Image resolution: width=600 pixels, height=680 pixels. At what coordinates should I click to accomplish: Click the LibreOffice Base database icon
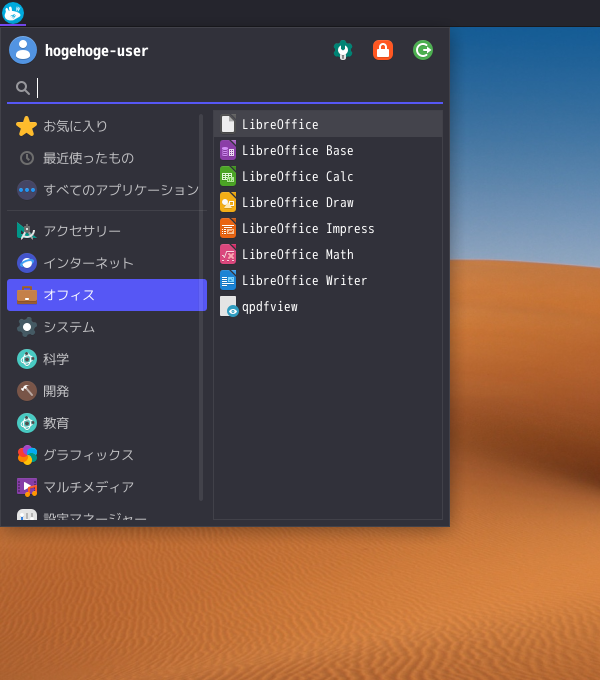[x=228, y=150]
